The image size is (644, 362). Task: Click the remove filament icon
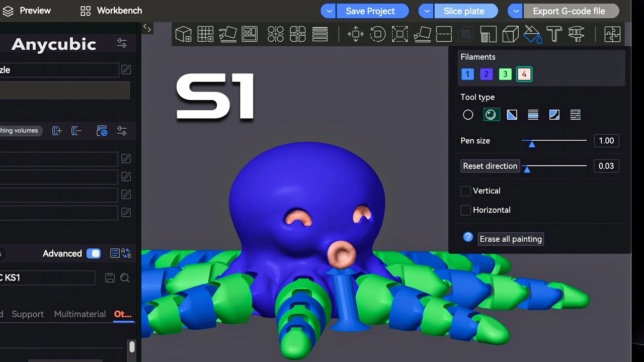pos(76,131)
